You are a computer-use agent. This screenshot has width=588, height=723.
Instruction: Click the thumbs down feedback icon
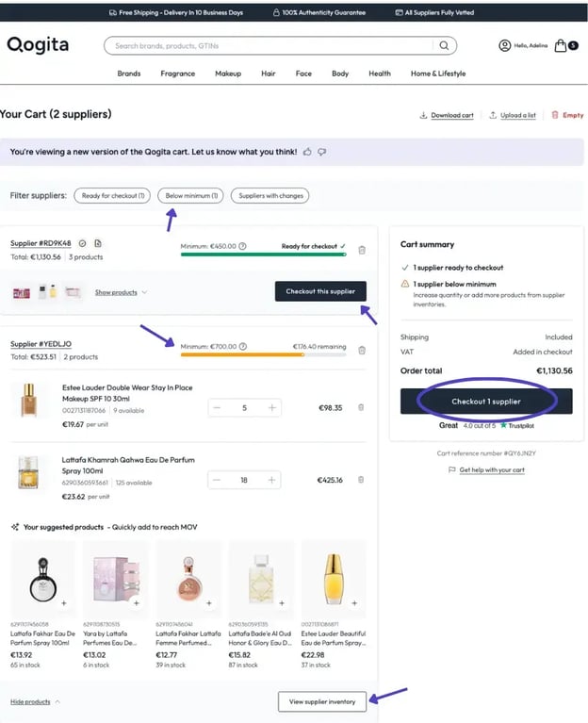[x=322, y=152]
